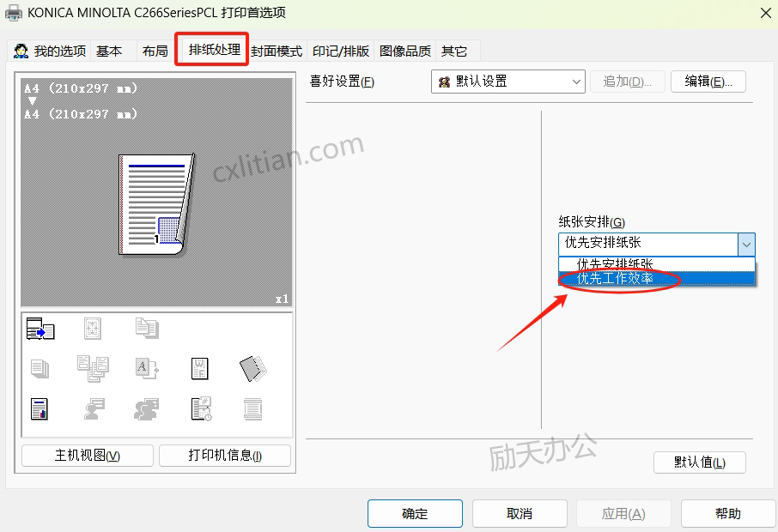Click the printer-to-paper output icon
This screenshot has width=778, height=532.
point(40,329)
